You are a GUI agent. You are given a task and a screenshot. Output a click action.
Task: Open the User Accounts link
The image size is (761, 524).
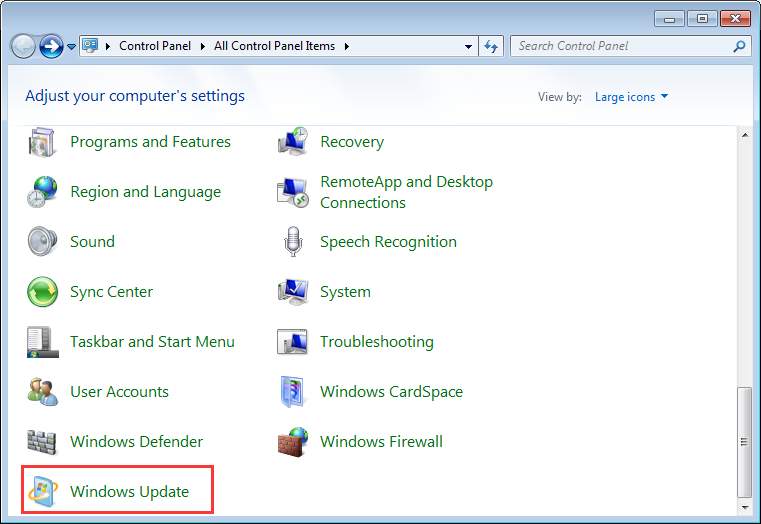click(119, 392)
